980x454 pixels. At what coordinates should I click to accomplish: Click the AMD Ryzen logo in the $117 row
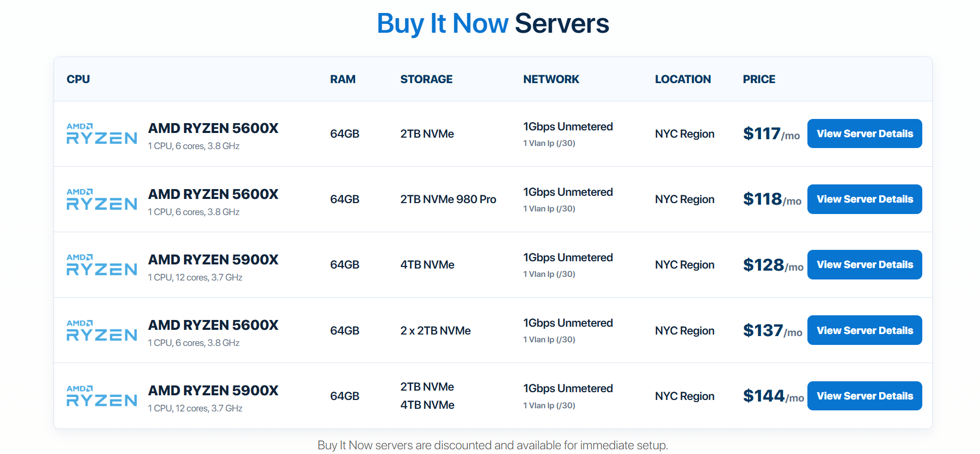pyautogui.click(x=102, y=133)
